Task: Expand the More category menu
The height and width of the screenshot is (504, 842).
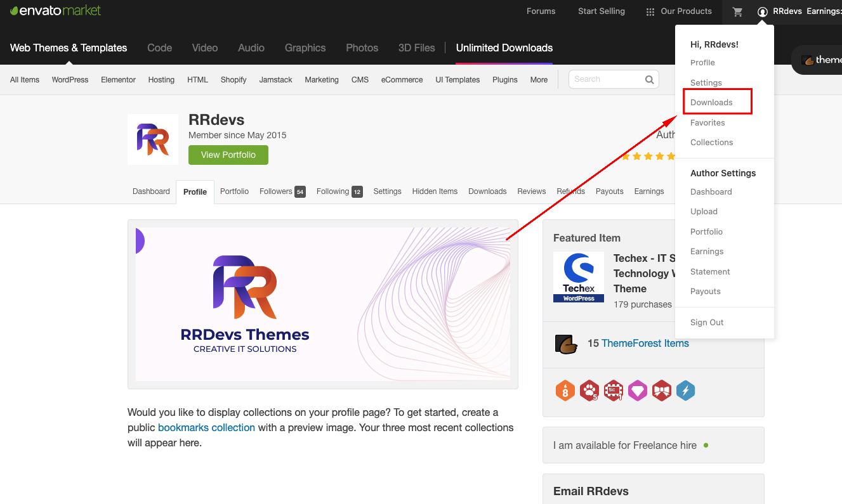Action: (539, 80)
